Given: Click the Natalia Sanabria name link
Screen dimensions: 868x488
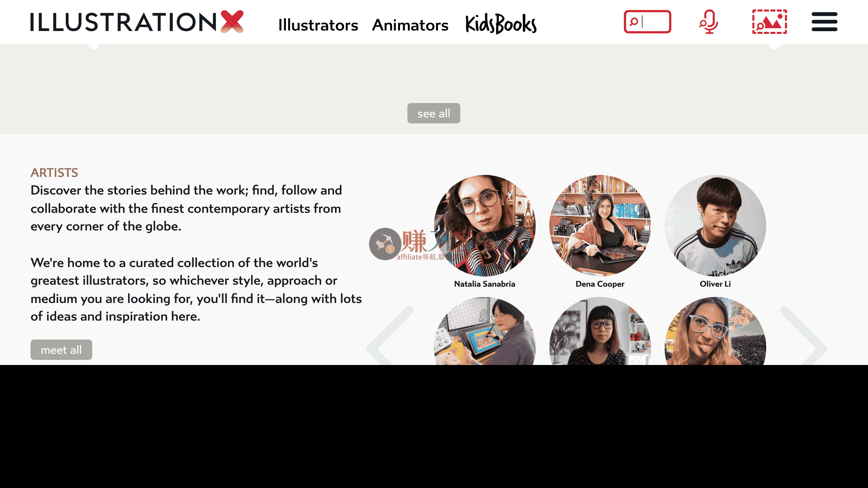Looking at the screenshot, I should point(485,284).
